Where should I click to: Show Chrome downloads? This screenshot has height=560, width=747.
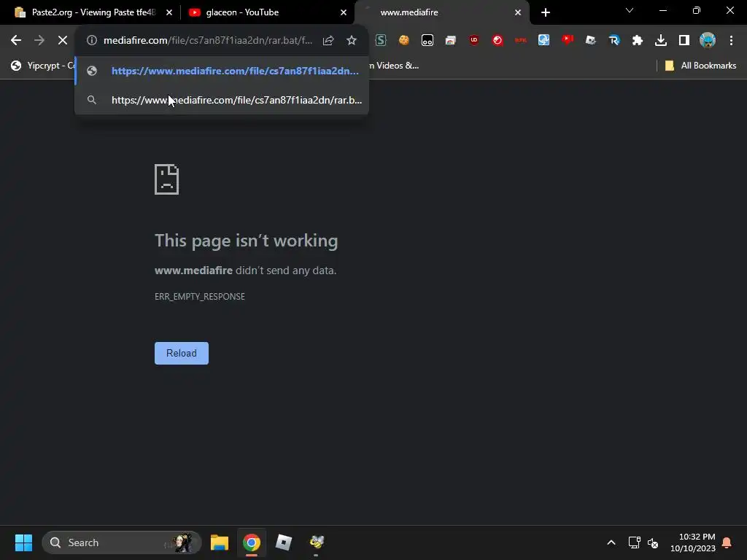(661, 41)
